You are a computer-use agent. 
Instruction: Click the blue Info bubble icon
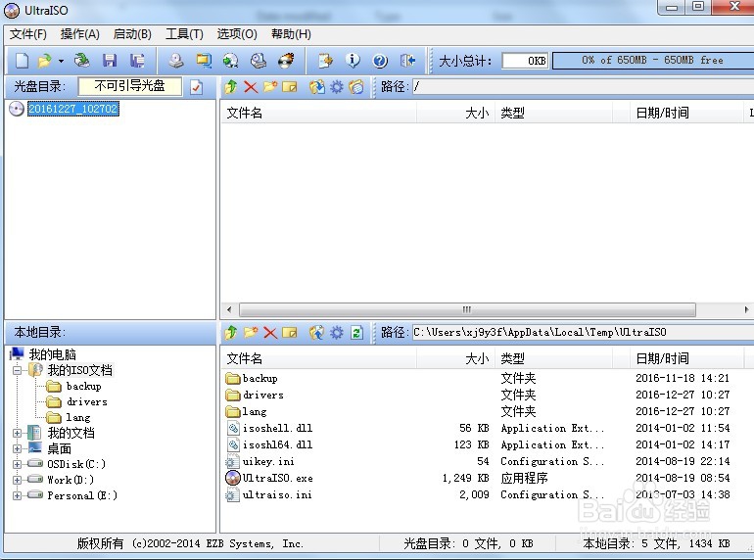point(353,61)
